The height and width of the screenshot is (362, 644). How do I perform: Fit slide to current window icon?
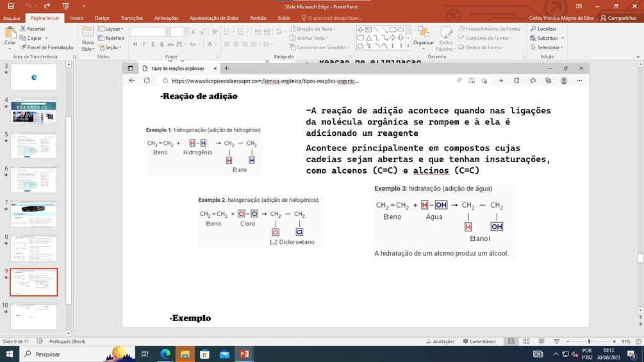638,341
